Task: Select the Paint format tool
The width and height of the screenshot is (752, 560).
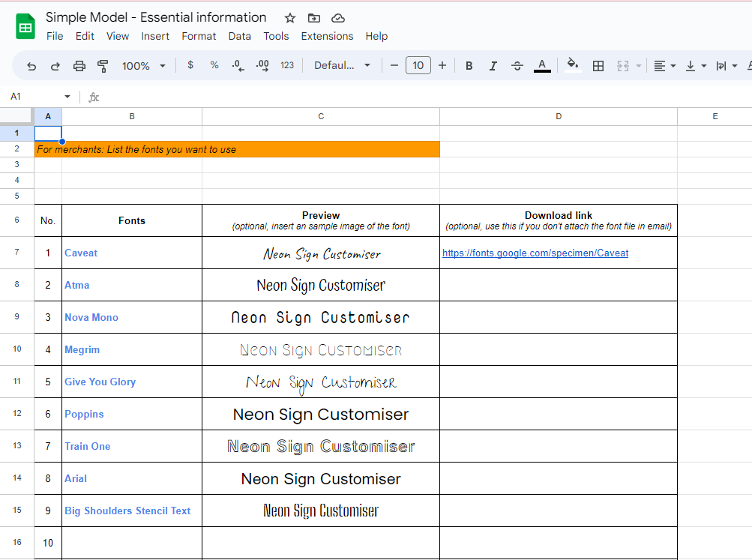Action: 103,66
